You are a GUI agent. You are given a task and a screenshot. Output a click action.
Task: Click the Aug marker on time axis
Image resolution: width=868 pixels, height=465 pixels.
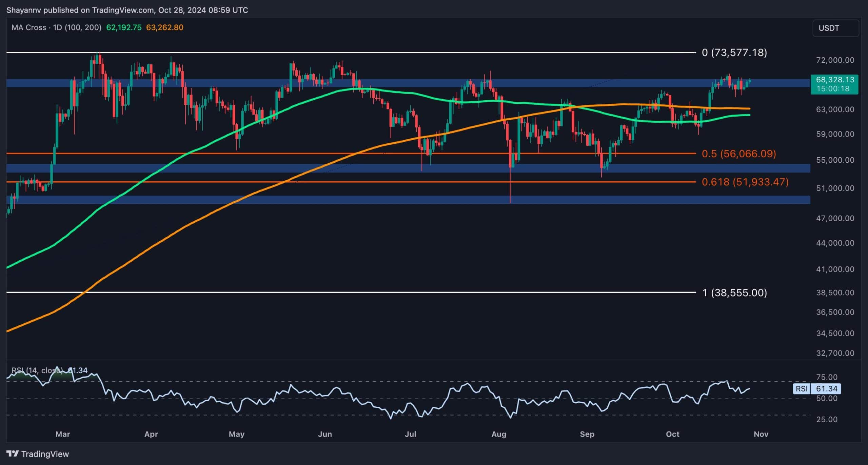pos(499,434)
